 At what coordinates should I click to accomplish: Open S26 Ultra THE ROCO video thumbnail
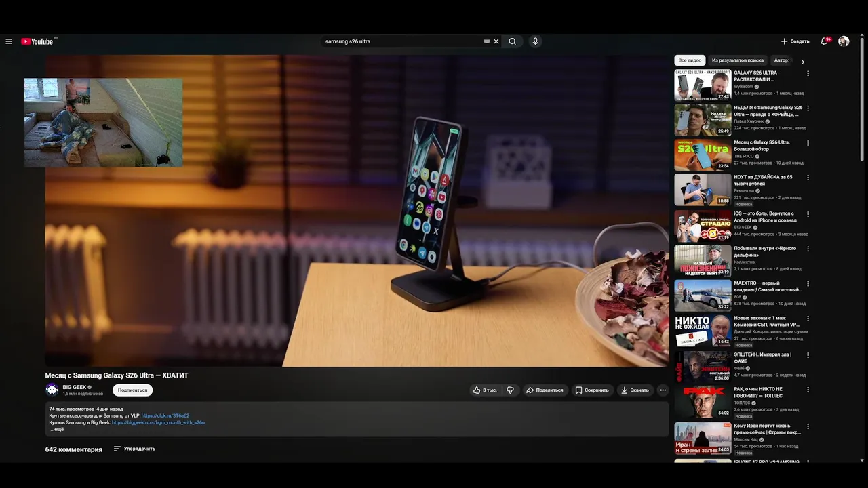(x=703, y=155)
